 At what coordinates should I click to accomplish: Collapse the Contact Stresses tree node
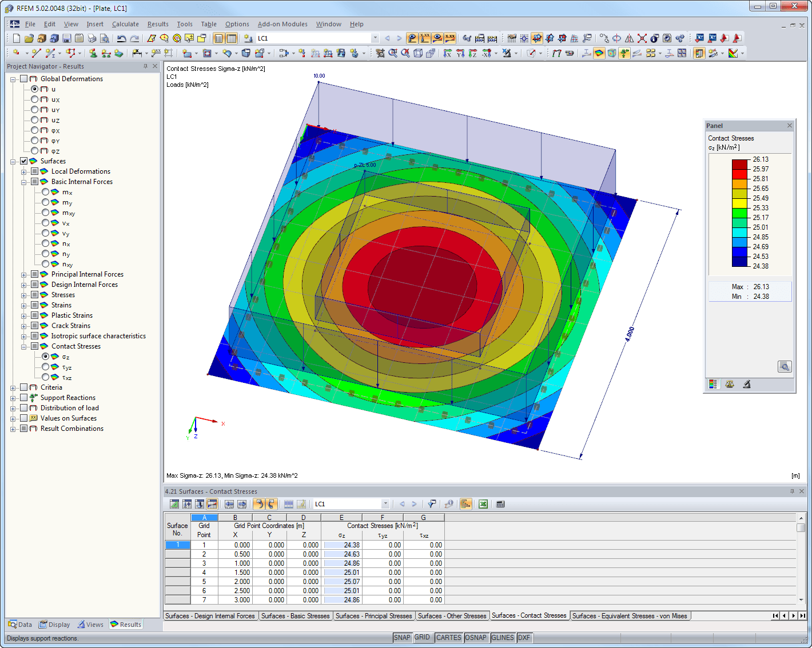coord(24,346)
